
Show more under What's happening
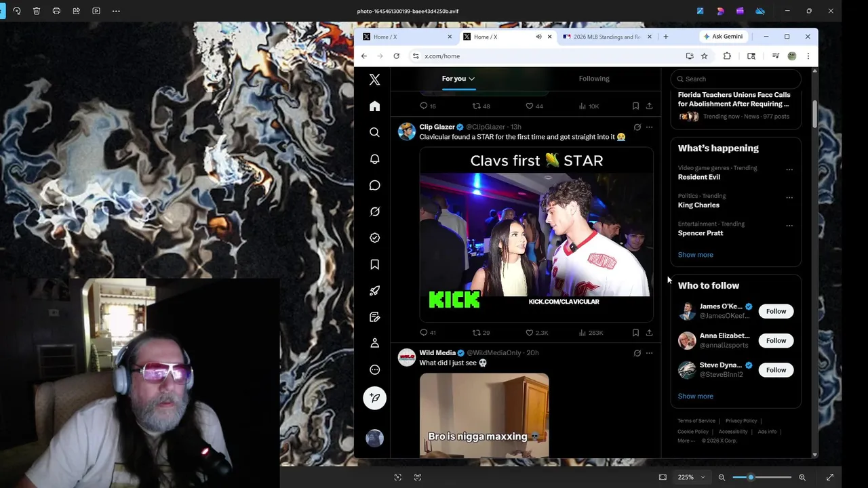[695, 255]
